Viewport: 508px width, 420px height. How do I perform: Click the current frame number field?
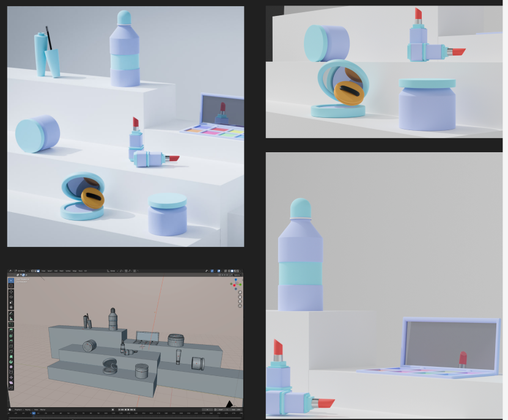pos(207,410)
